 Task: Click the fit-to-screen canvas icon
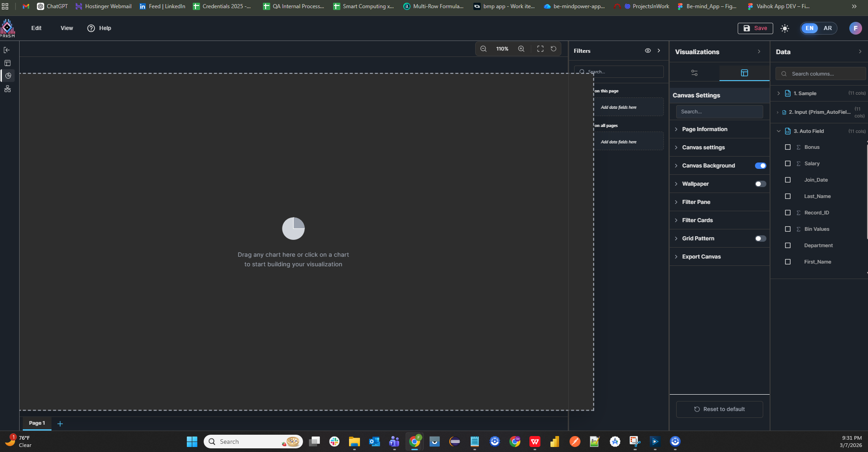(540, 49)
